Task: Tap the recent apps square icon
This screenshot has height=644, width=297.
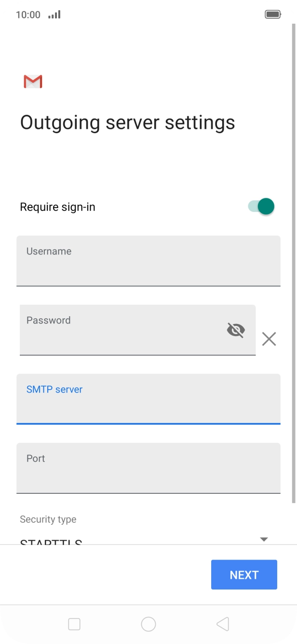Action: (x=74, y=624)
